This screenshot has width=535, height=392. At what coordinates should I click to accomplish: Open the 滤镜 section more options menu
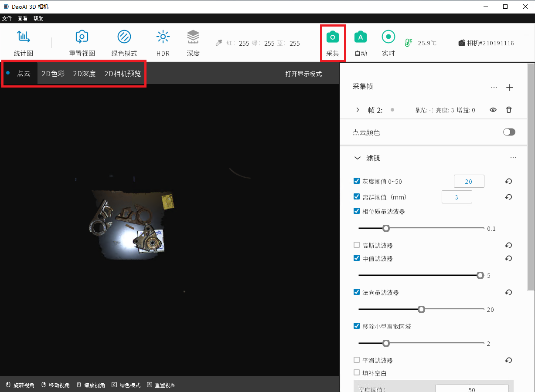[513, 158]
